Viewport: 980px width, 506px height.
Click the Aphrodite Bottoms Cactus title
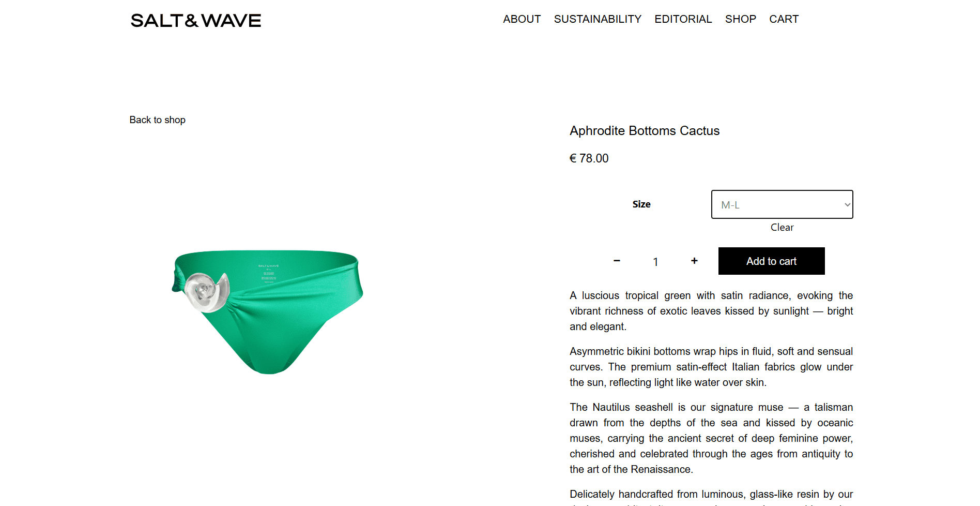(x=645, y=131)
